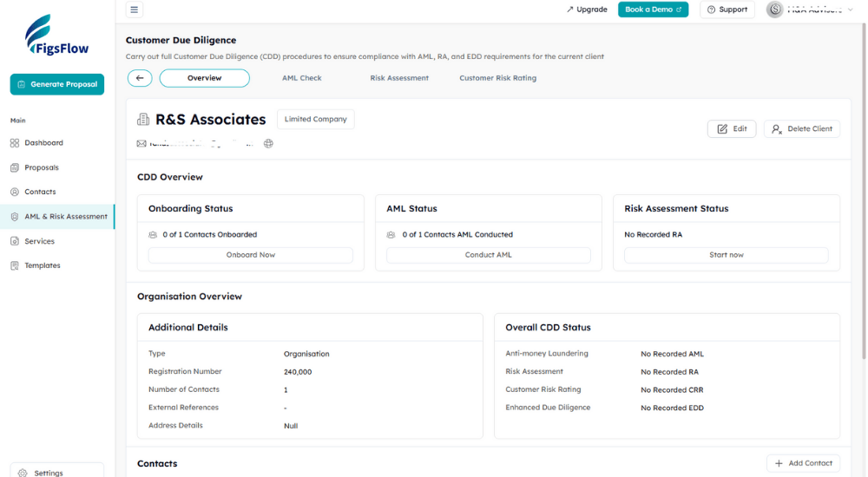Click the Delete Client button
This screenshot has width=868, height=477.
coord(802,129)
